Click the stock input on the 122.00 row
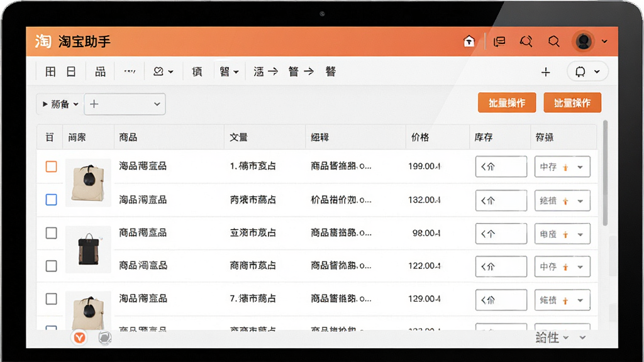Screen dimensions: 644x362 (x=501, y=266)
